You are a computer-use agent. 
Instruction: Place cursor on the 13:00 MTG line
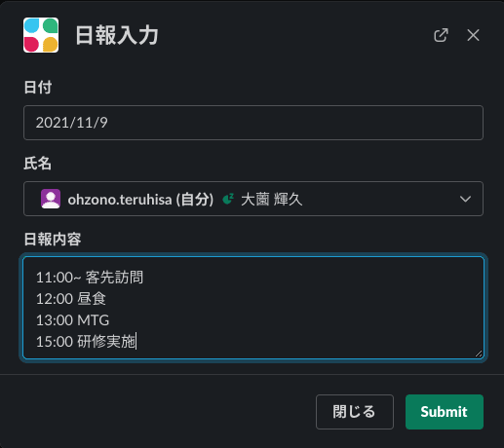72,320
